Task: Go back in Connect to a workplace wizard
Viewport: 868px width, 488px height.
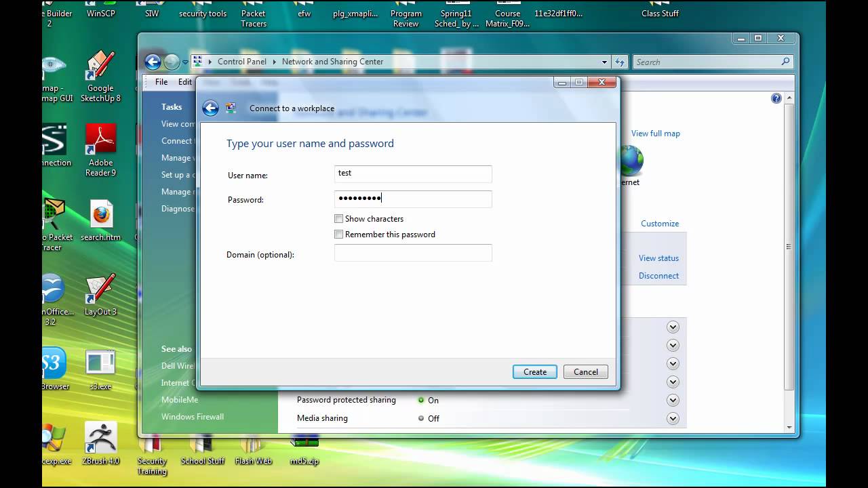Action: [x=210, y=108]
